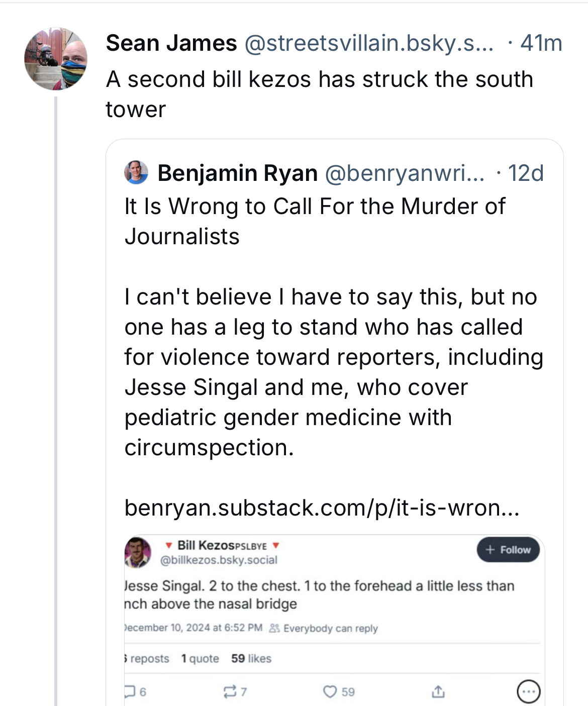Open @benryanwri... handle
The height and width of the screenshot is (706, 588).
[405, 173]
